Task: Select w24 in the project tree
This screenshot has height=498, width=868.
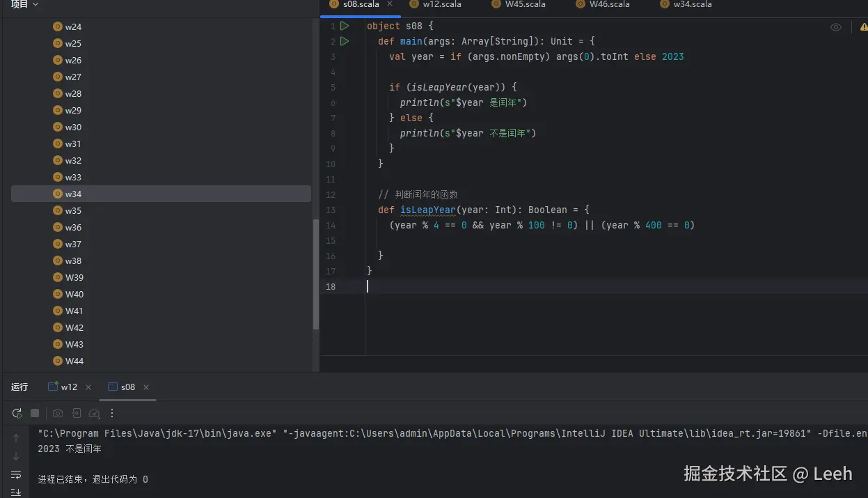Action: pos(161,26)
